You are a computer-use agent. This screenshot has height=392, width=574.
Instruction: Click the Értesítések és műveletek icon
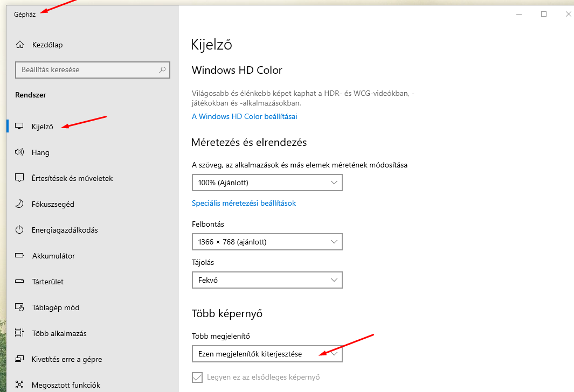[20, 178]
